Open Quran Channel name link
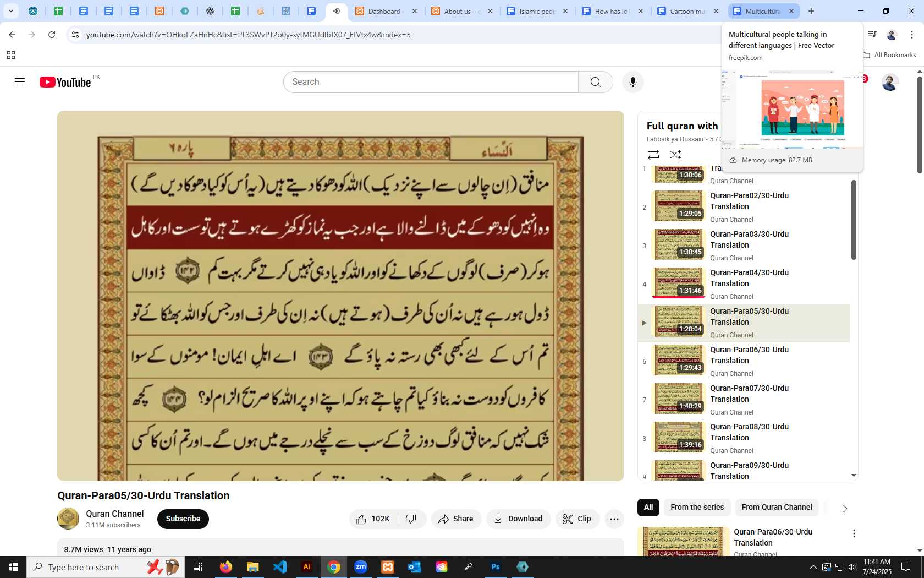924x578 pixels. 114,514
